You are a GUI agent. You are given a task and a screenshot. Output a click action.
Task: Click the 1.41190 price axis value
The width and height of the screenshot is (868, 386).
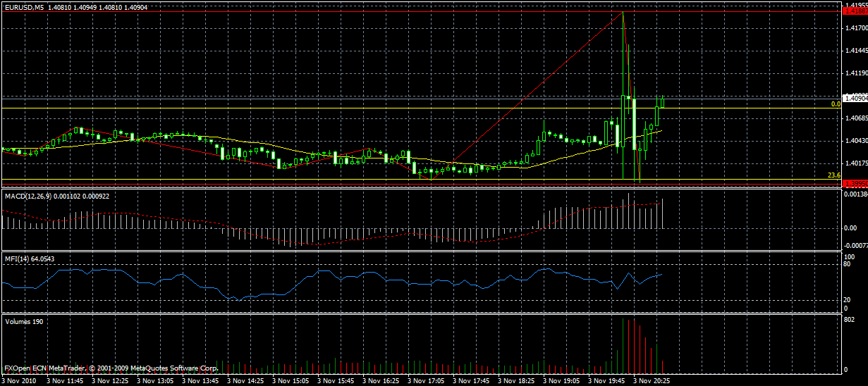pyautogui.click(x=855, y=73)
